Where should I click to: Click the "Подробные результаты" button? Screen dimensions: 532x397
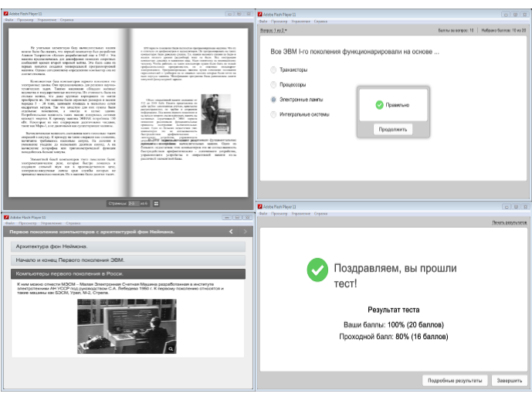pos(456,380)
